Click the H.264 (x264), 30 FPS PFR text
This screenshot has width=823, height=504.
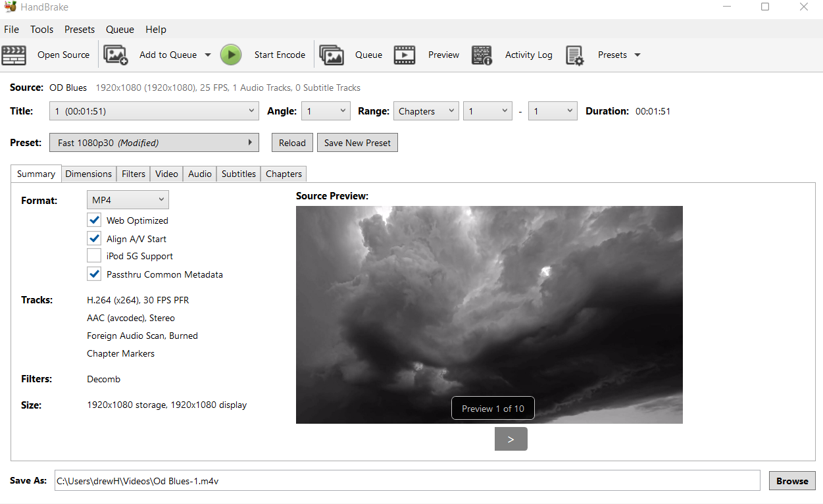138,300
